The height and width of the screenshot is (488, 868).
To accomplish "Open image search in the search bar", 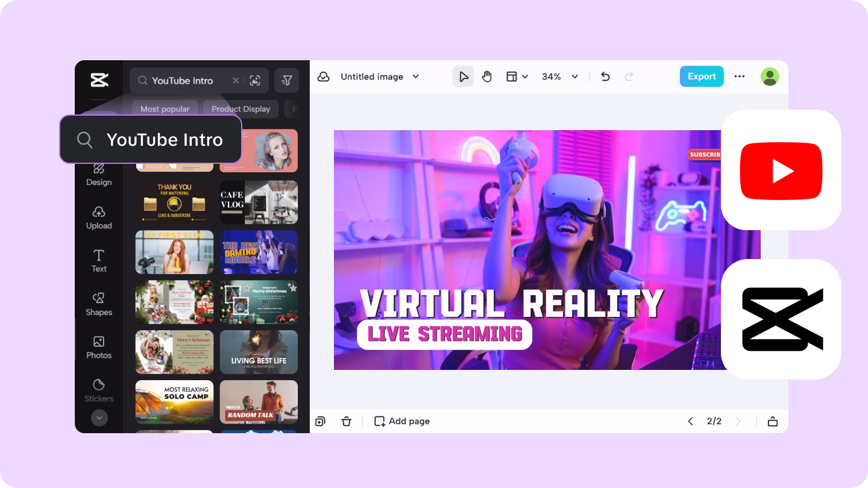I will coord(255,80).
